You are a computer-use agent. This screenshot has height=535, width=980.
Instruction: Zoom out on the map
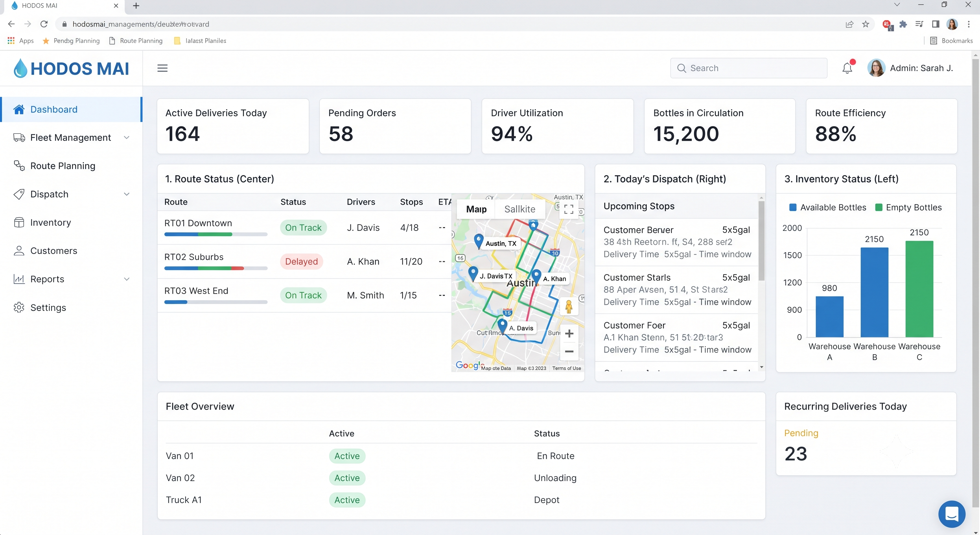[569, 351]
